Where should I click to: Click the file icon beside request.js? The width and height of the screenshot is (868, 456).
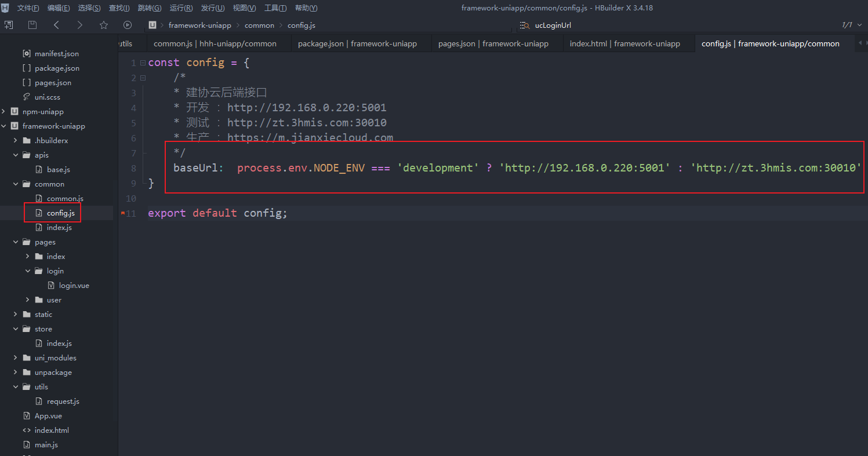[x=39, y=401]
